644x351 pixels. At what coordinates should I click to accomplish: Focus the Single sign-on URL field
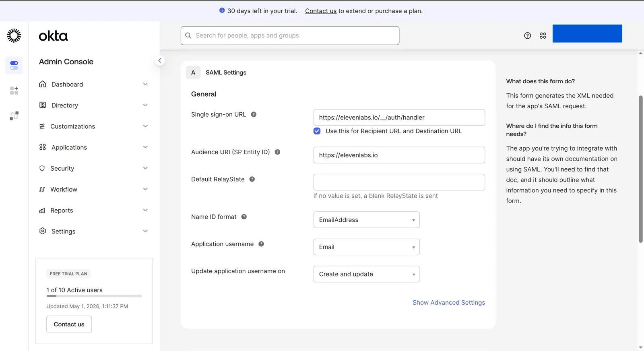(399, 118)
